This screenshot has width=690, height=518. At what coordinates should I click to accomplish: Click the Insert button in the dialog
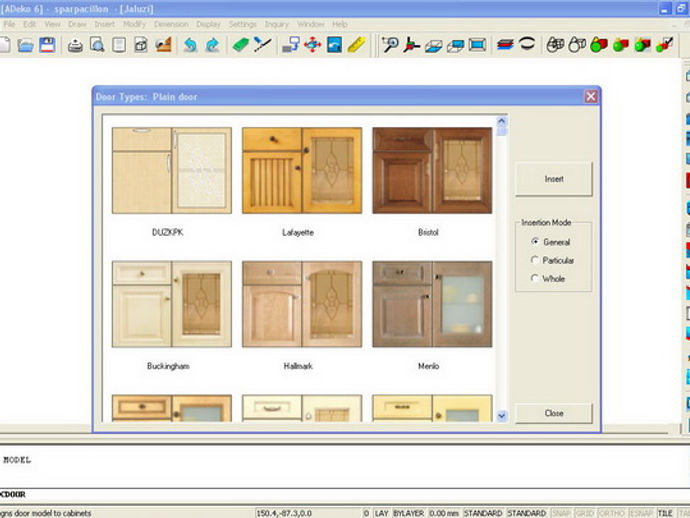click(x=554, y=179)
